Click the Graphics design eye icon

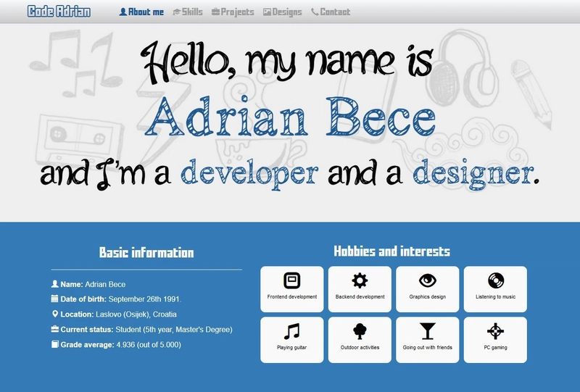(x=428, y=280)
